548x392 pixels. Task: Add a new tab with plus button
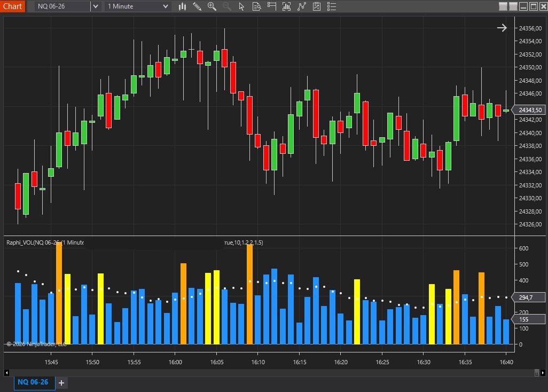(x=61, y=382)
